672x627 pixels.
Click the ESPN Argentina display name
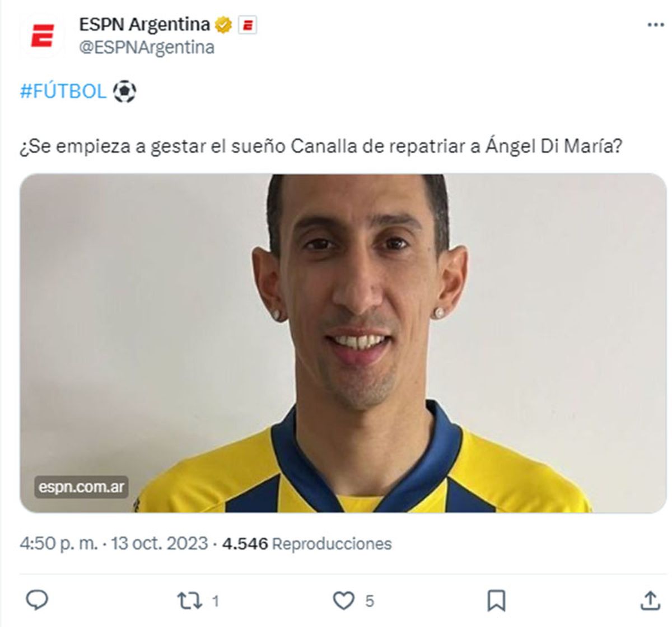pos(144,25)
